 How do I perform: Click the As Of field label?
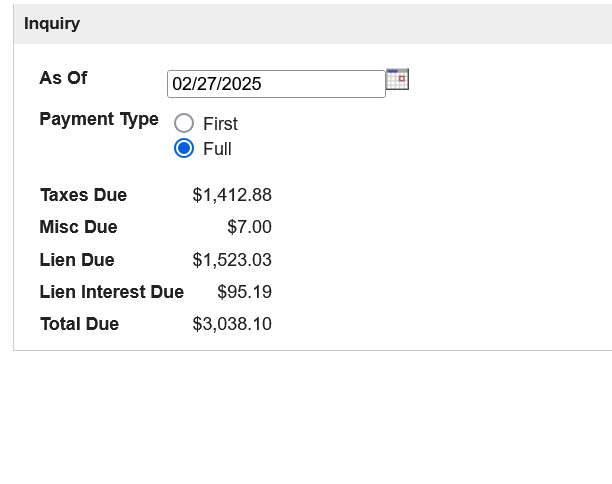(x=63, y=78)
